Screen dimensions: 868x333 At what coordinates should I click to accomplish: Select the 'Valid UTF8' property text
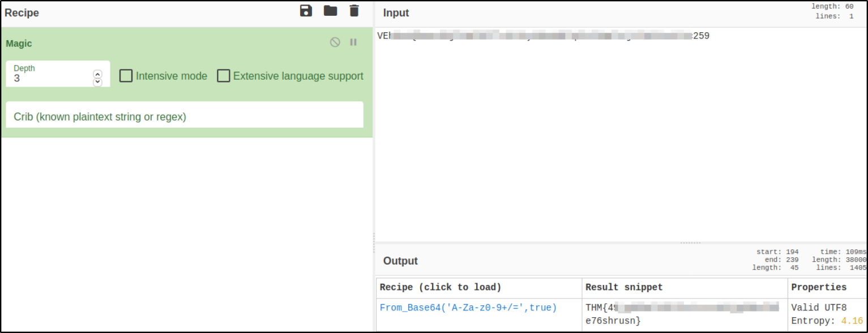[819, 308]
